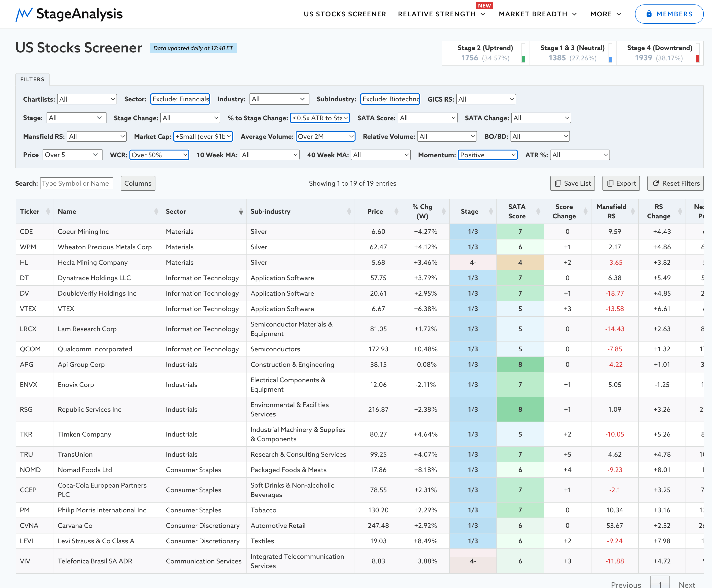This screenshot has width=712, height=588.
Task: Open the Momentum dropdown set to Positive
Action: [488, 155]
